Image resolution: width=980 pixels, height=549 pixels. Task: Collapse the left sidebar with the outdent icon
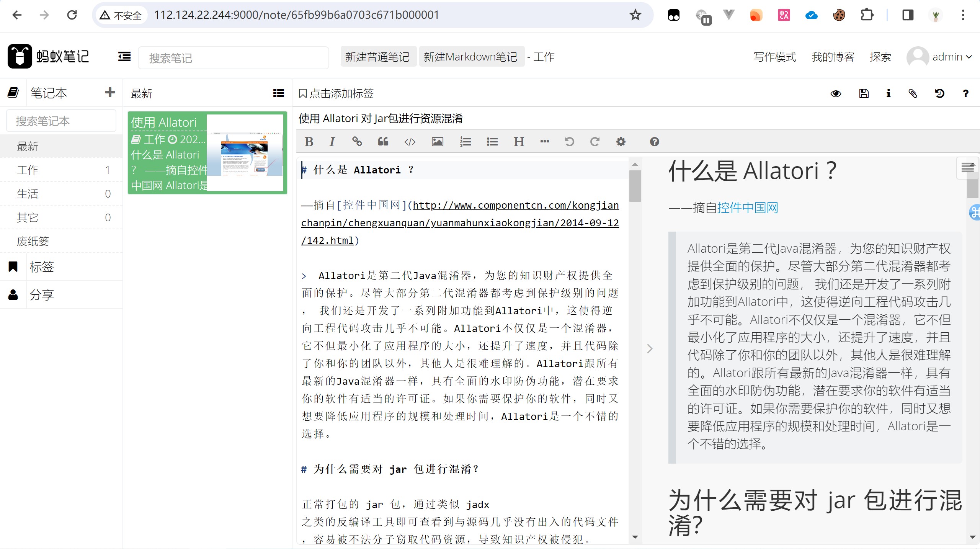click(124, 57)
